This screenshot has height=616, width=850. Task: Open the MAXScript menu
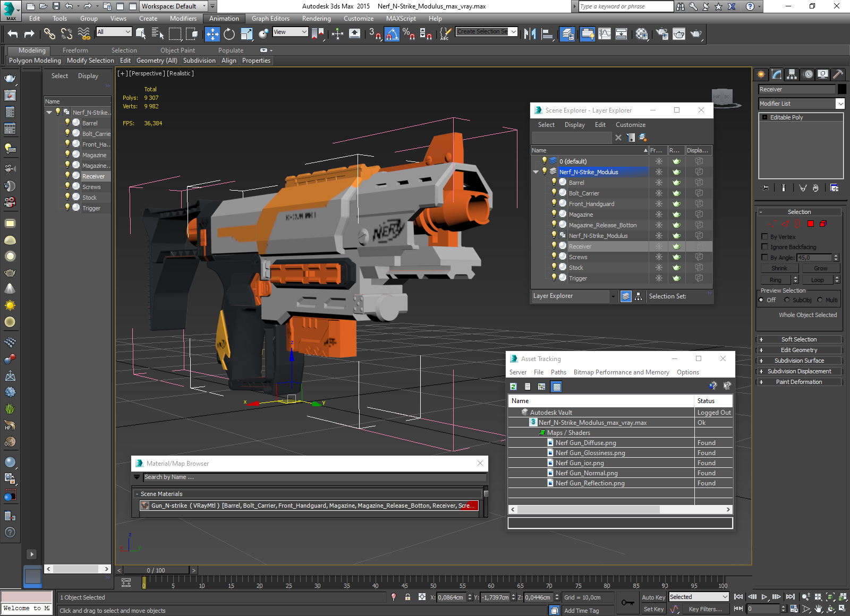[401, 19]
